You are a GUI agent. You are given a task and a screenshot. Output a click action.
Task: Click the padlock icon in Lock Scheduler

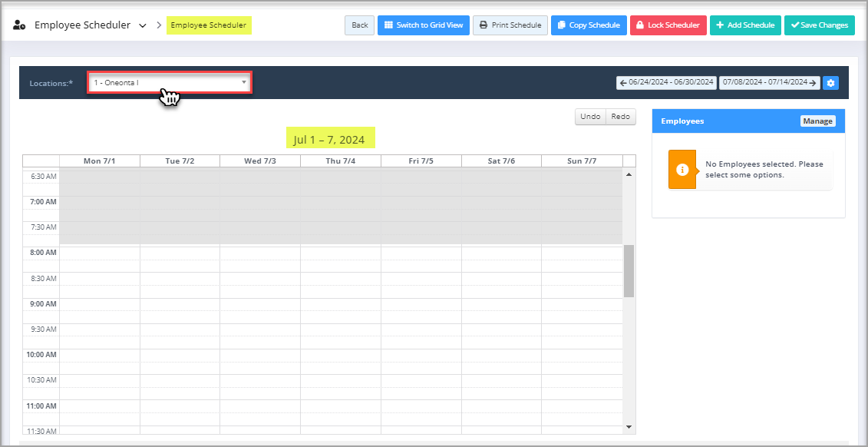click(x=639, y=25)
